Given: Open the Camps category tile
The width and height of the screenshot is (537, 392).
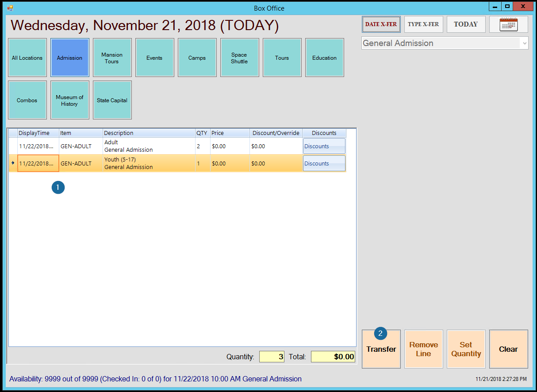Looking at the screenshot, I should click(197, 58).
